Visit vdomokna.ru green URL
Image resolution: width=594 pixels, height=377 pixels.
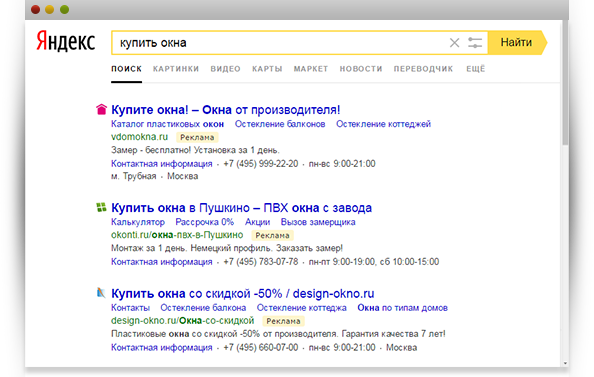click(x=139, y=136)
